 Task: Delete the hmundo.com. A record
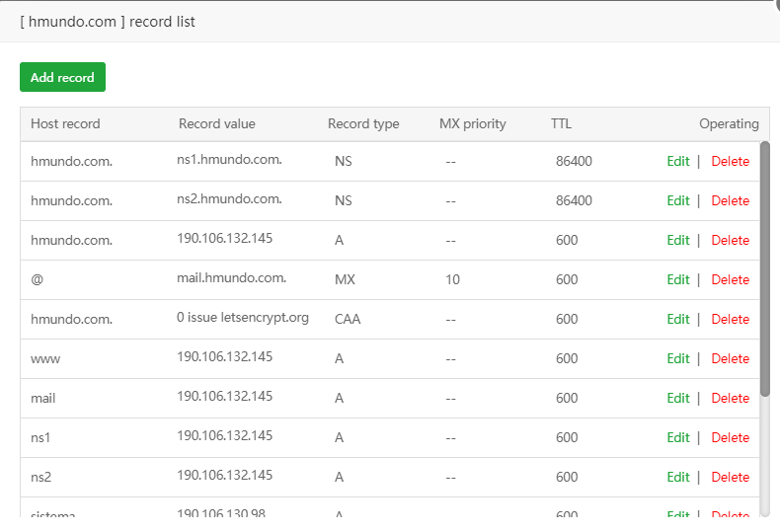731,240
